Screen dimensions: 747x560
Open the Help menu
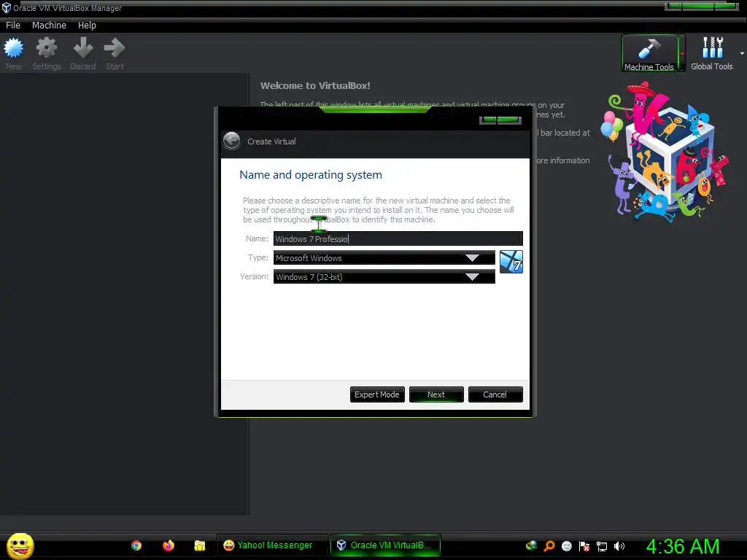(x=87, y=26)
